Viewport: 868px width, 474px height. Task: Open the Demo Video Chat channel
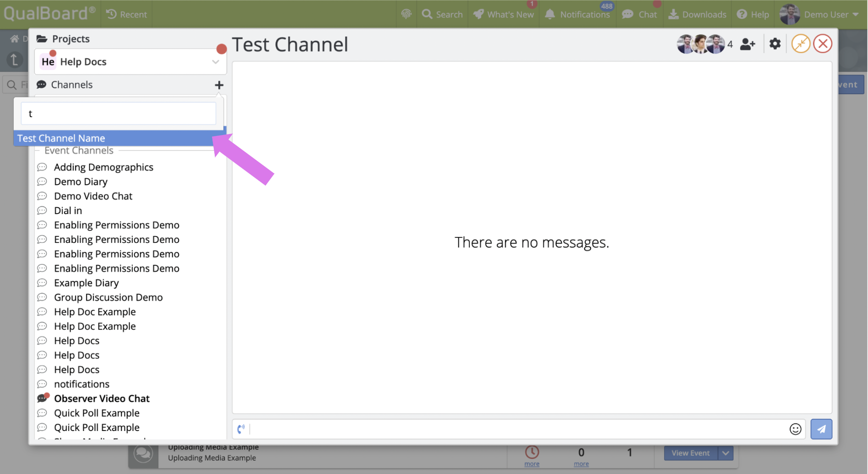[x=93, y=196]
